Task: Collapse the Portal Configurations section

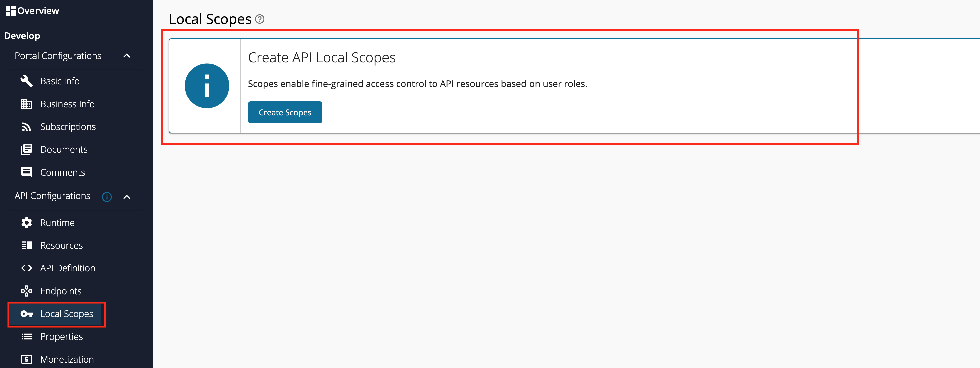Action: pyautogui.click(x=127, y=56)
